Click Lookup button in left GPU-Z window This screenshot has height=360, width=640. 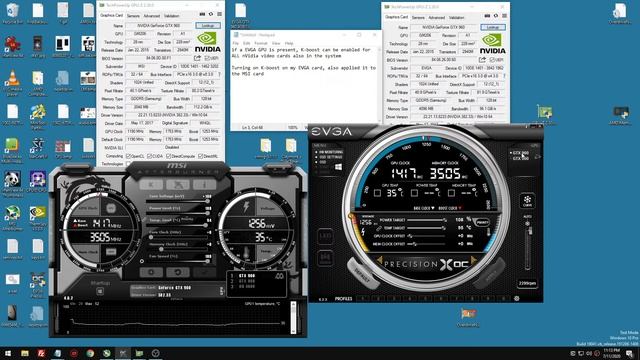pyautogui.click(x=208, y=26)
